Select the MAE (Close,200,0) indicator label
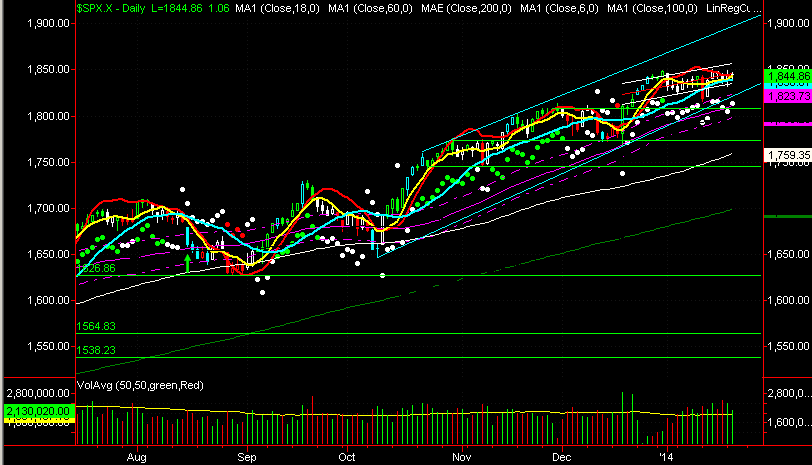This screenshot has height=465, width=812. coord(466,8)
